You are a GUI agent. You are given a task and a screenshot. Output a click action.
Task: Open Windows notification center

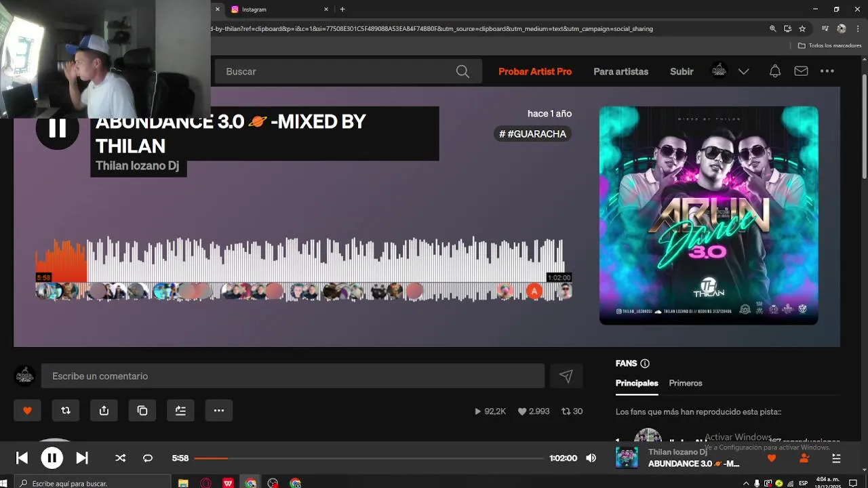[x=854, y=483]
